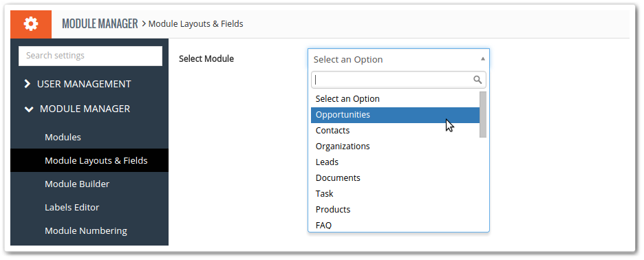Select Contacts from the module list
The image size is (644, 260).
395,131
